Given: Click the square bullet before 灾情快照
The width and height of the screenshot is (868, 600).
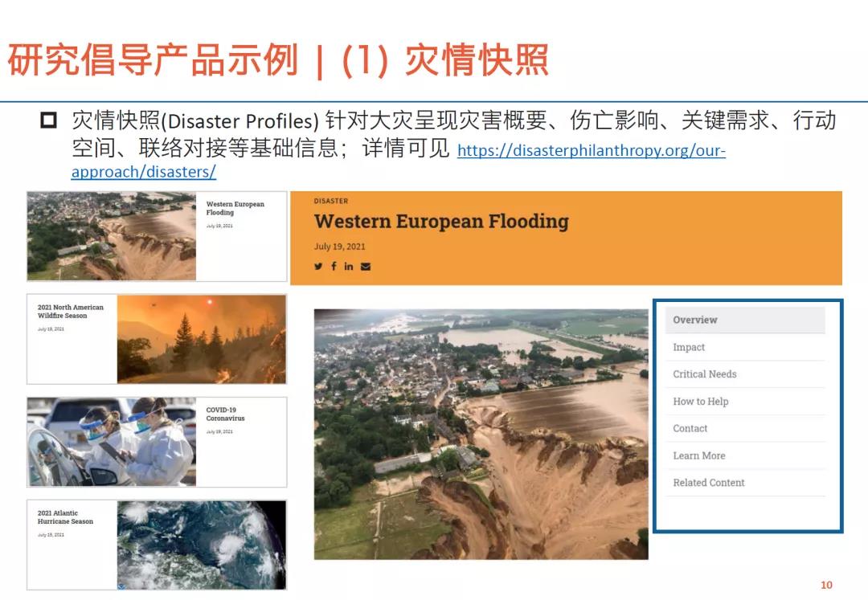Looking at the screenshot, I should coord(49,120).
